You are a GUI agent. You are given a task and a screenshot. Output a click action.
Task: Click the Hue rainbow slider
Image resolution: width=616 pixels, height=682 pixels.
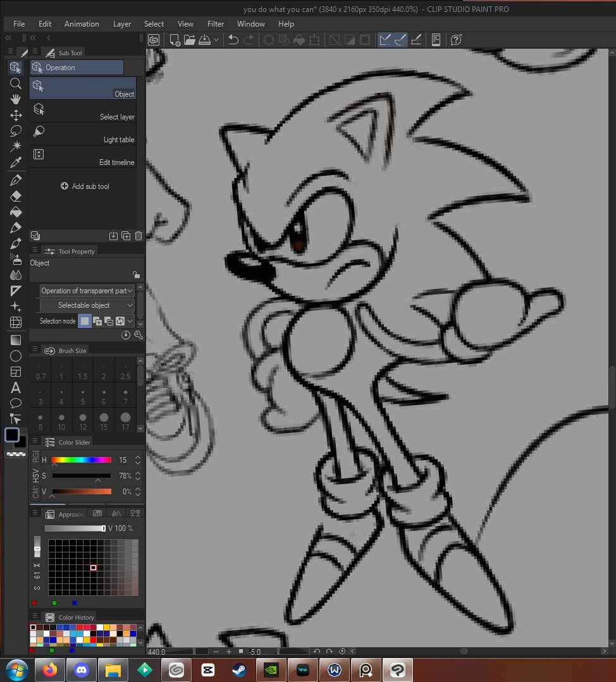[x=82, y=460]
